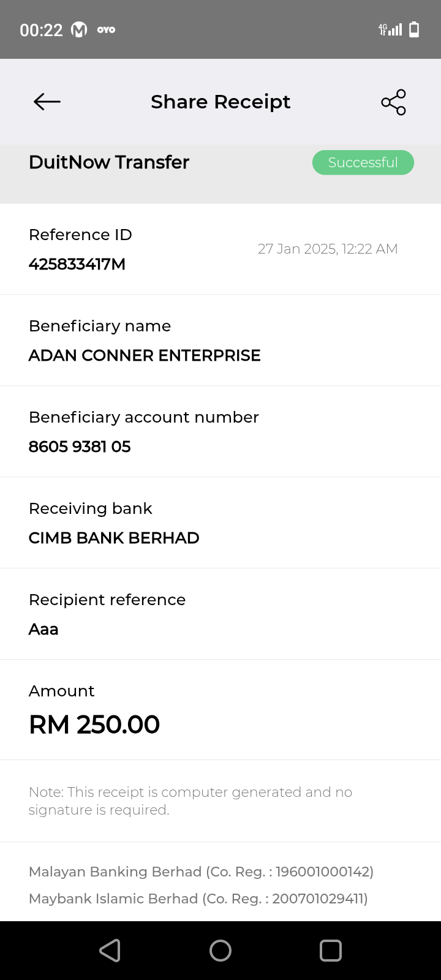Tap the green Successful status badge
Screen dimensions: 441x980
363,162
